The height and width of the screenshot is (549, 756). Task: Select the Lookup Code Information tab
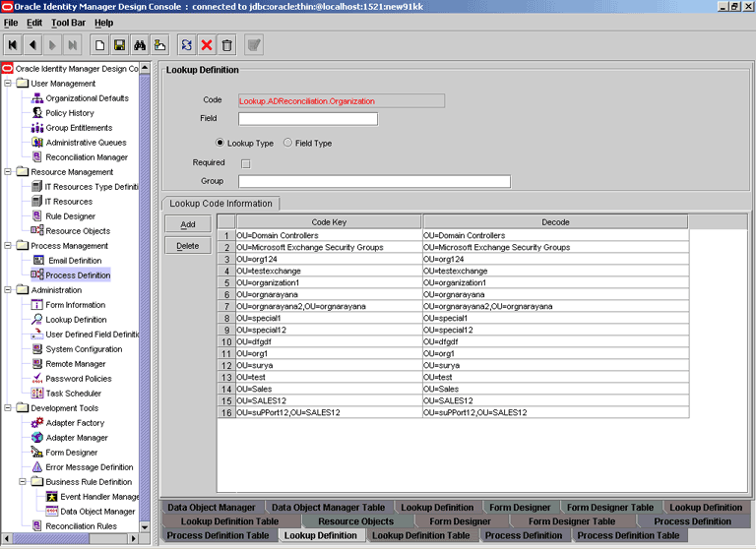point(220,204)
